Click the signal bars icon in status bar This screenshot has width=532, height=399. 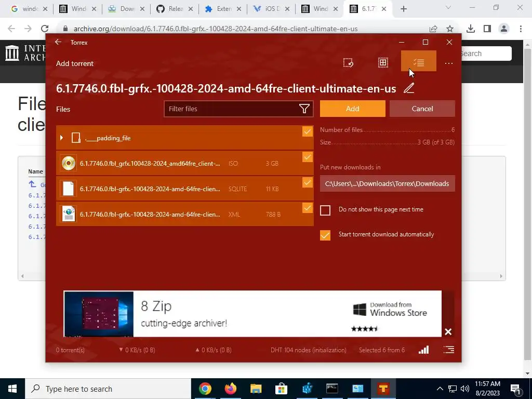click(x=424, y=350)
